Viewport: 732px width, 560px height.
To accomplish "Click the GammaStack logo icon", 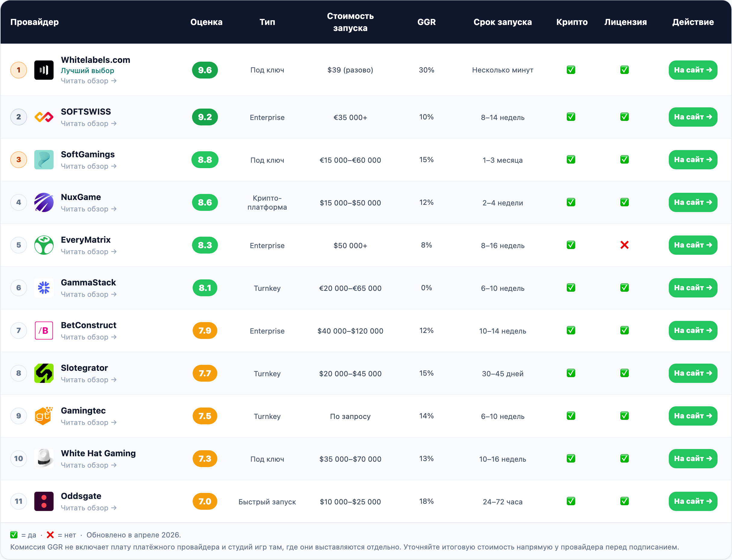I will [44, 288].
